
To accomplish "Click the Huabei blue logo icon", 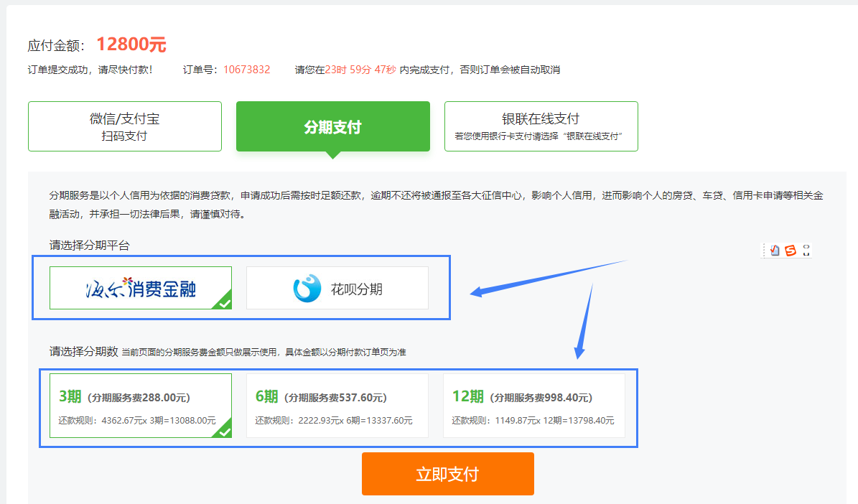I will (307, 289).
